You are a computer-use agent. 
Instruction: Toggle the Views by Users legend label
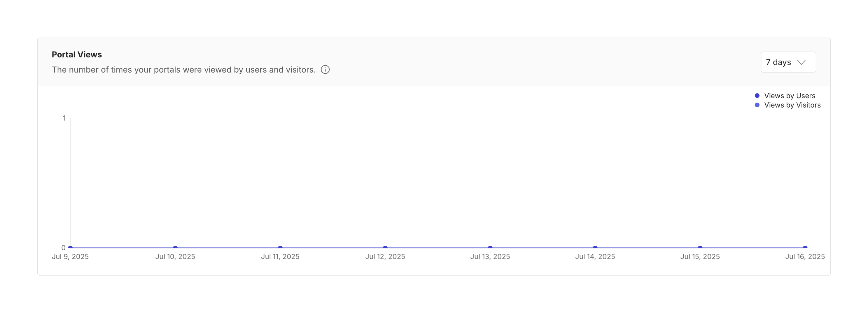coord(789,96)
